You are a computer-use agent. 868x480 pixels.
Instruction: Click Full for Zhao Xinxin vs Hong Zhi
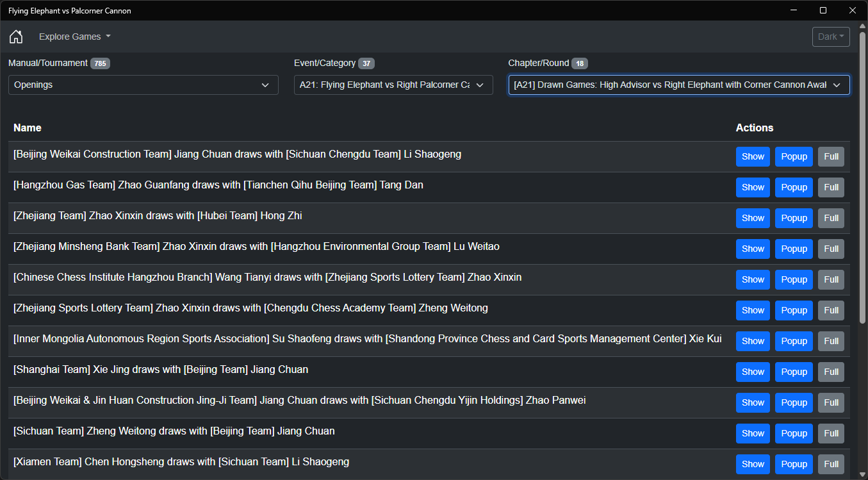pos(831,218)
